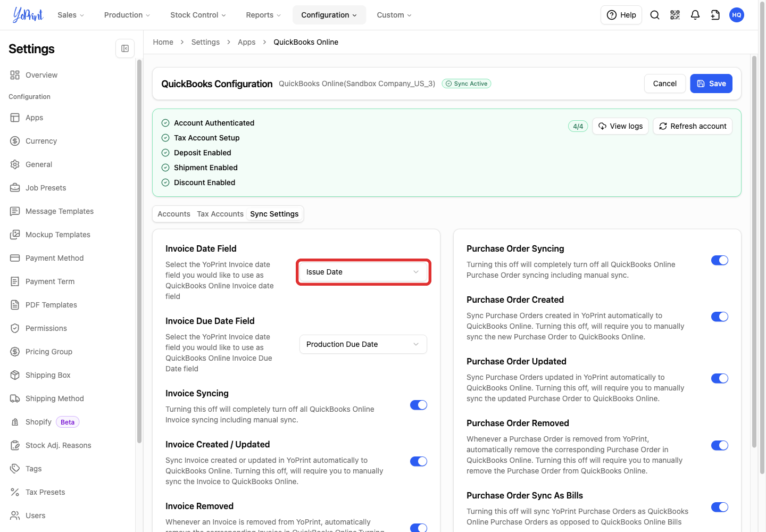The height and width of the screenshot is (532, 766).
Task: Toggle Purchase Order Sync As Bills switch
Action: [720, 507]
